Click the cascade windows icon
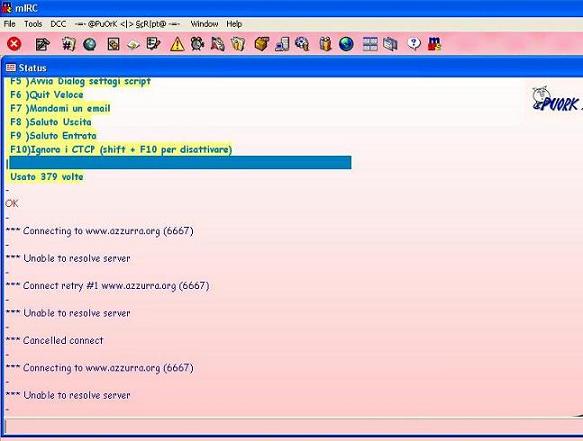 (x=390, y=44)
